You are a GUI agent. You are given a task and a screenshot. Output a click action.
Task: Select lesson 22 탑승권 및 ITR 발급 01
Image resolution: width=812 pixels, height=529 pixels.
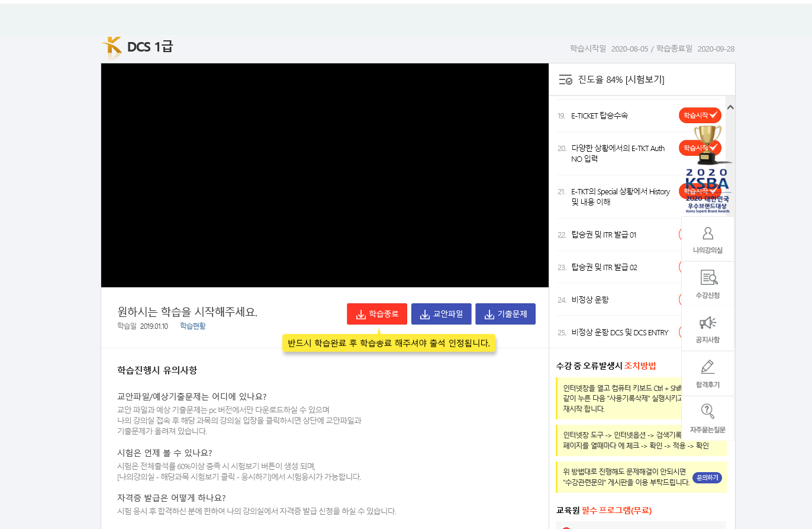(604, 235)
